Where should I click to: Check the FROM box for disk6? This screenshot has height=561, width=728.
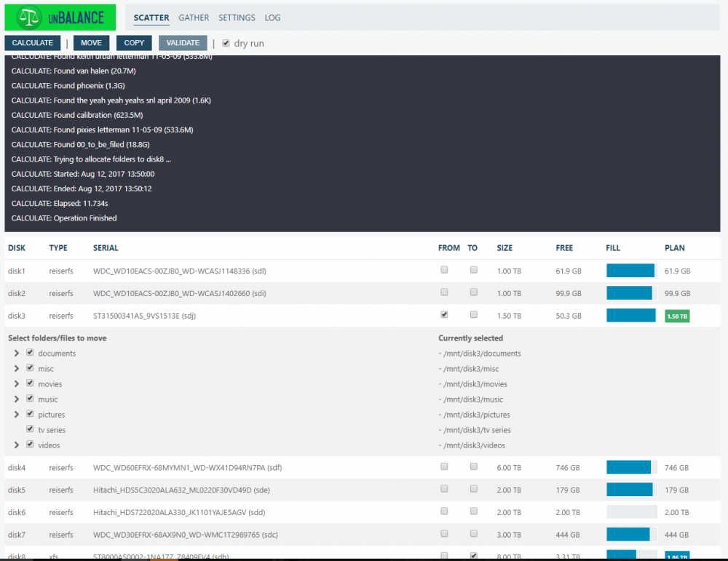444,511
